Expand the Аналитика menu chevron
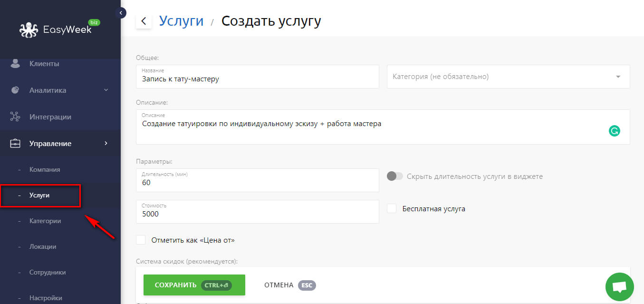The height and width of the screenshot is (304, 644). tap(106, 90)
